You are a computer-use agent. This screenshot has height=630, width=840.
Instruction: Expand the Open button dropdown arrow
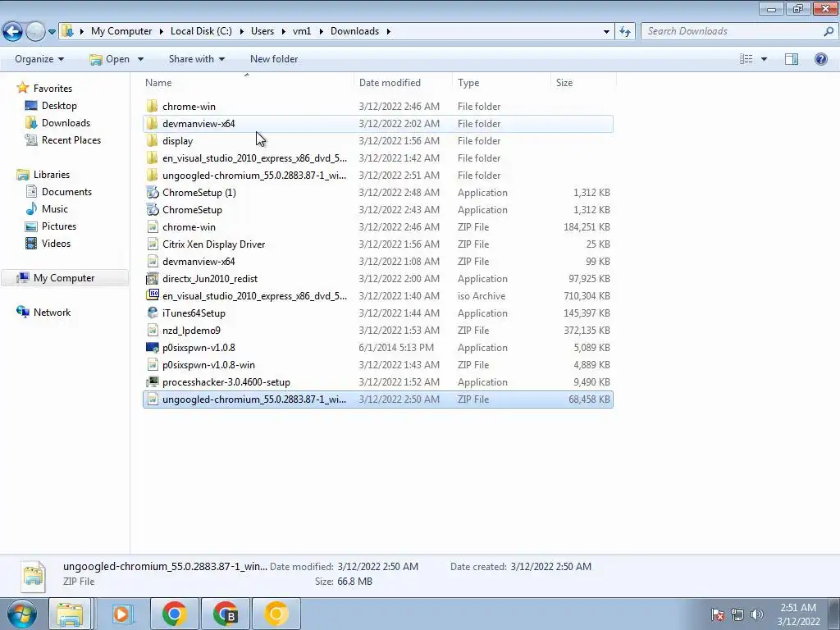click(140, 59)
